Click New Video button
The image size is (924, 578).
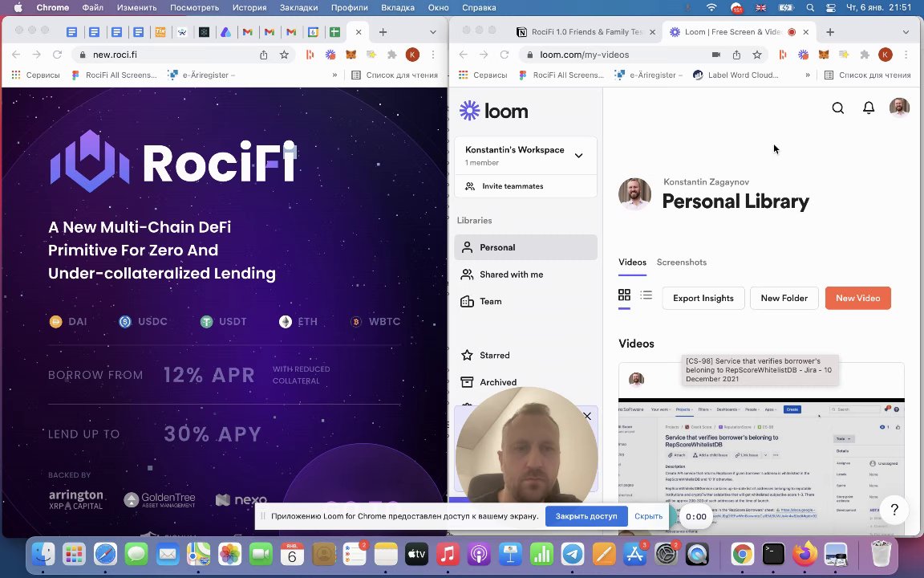click(x=858, y=298)
